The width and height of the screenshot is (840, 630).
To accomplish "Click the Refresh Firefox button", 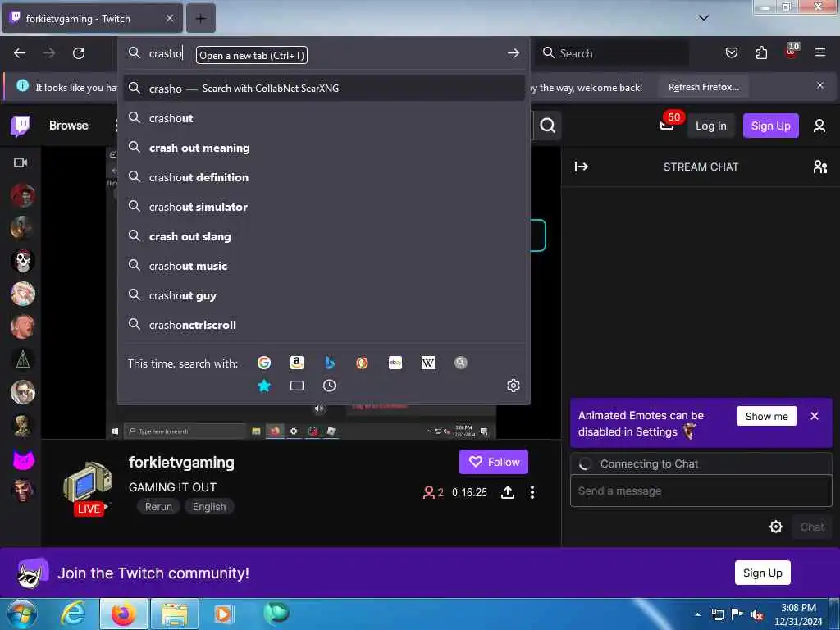I will point(703,87).
